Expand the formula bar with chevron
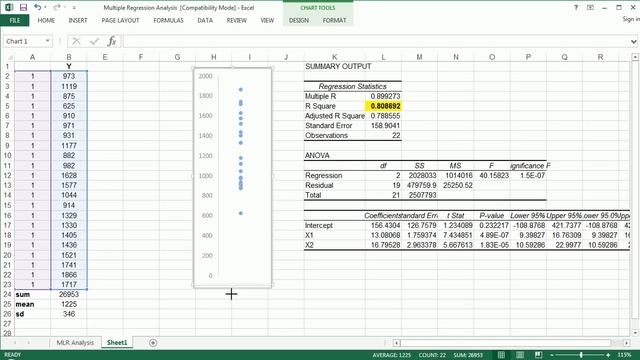The height and width of the screenshot is (360, 640). pyautogui.click(x=633, y=41)
